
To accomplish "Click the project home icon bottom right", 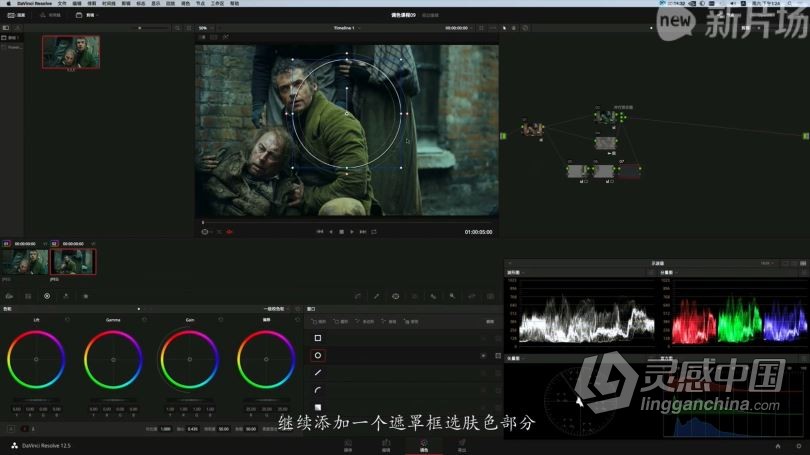I will (778, 446).
